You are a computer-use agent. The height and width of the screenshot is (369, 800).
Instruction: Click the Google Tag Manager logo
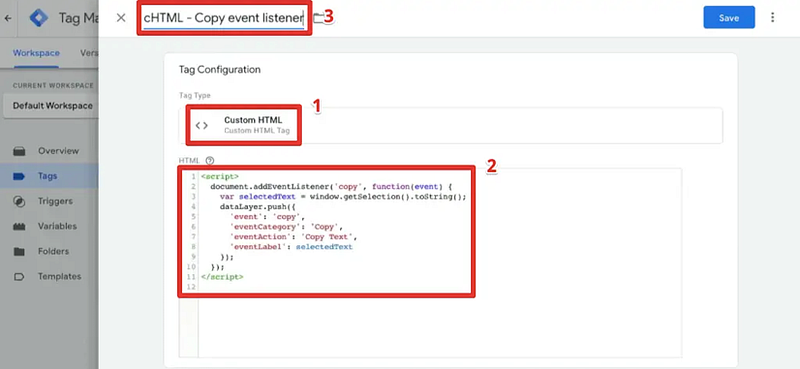pos(38,18)
